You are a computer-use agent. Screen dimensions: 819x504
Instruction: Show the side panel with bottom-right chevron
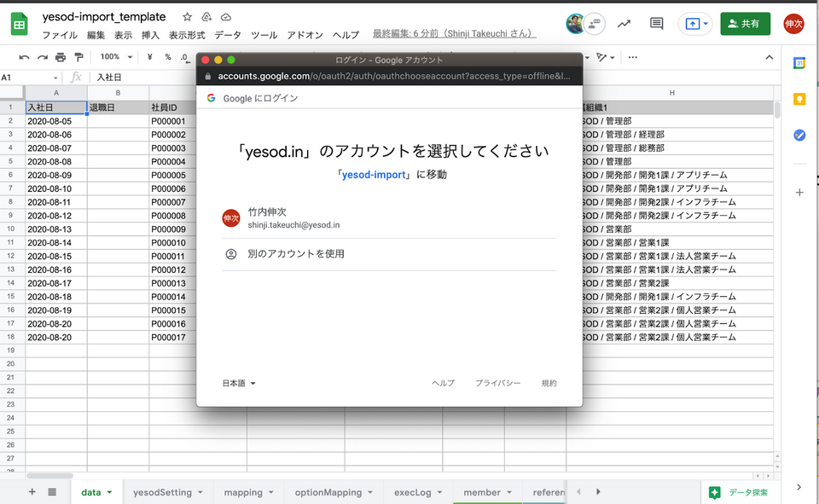click(x=799, y=487)
